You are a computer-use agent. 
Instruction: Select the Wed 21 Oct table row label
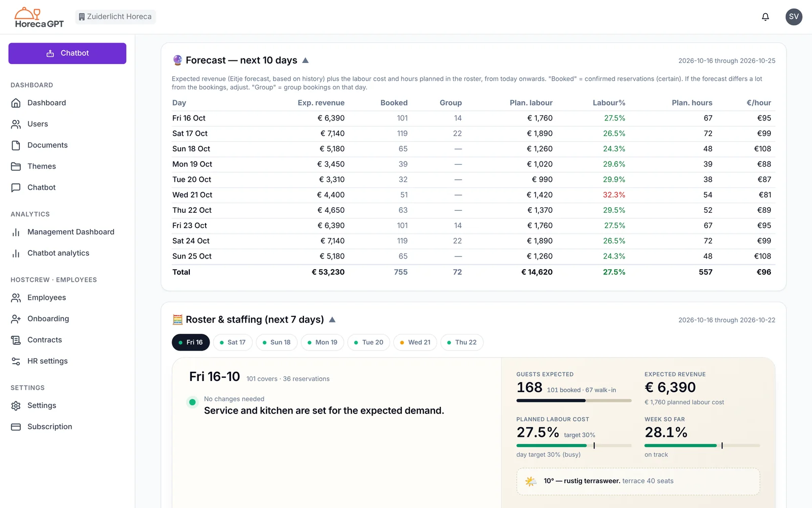click(192, 195)
